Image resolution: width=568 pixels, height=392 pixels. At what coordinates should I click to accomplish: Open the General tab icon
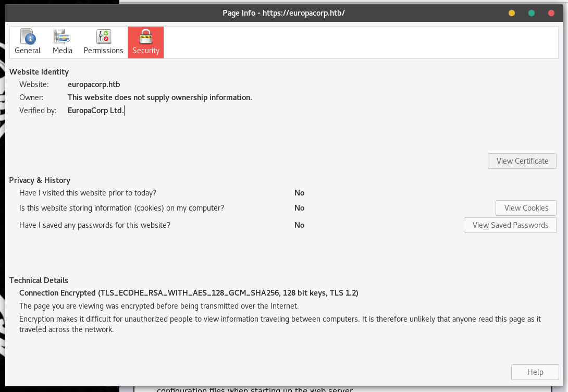(28, 42)
